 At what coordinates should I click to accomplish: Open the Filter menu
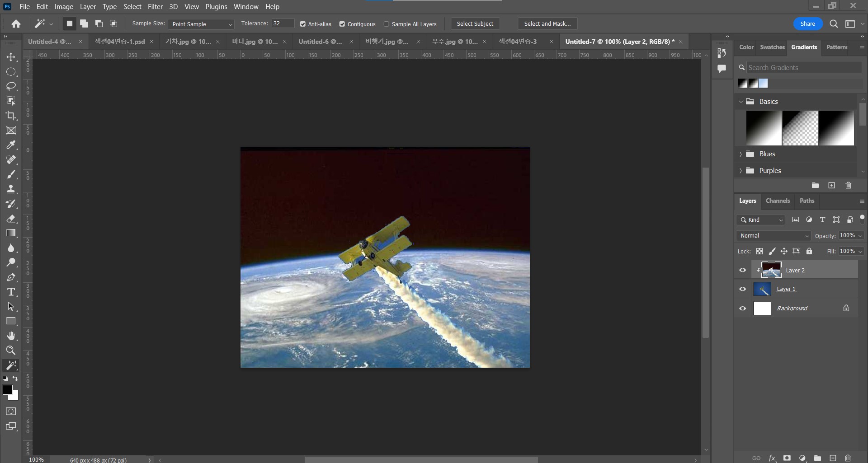(x=155, y=7)
